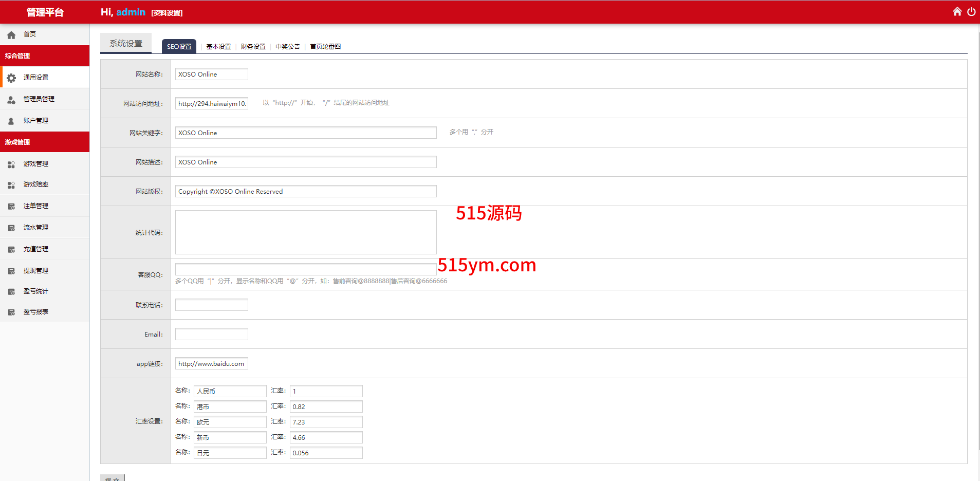This screenshot has height=481, width=980.
Task: Switch to the 基本设置 tab
Action: pos(218,47)
